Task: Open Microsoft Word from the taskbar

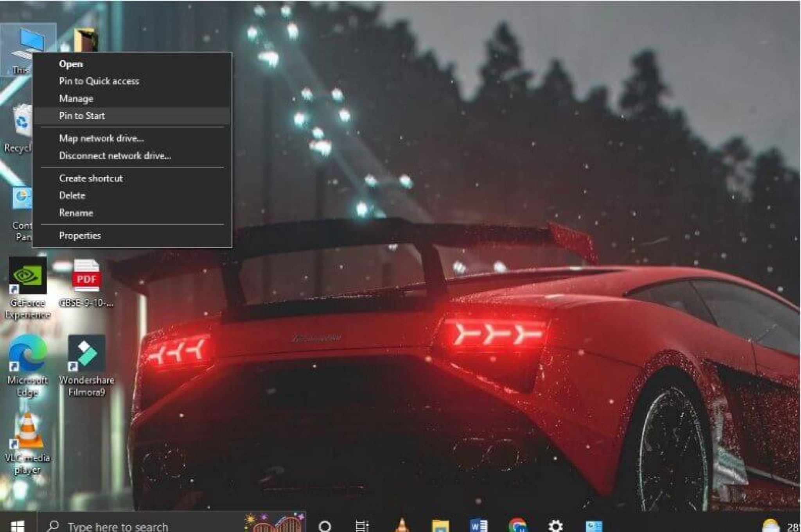Action: (x=478, y=526)
